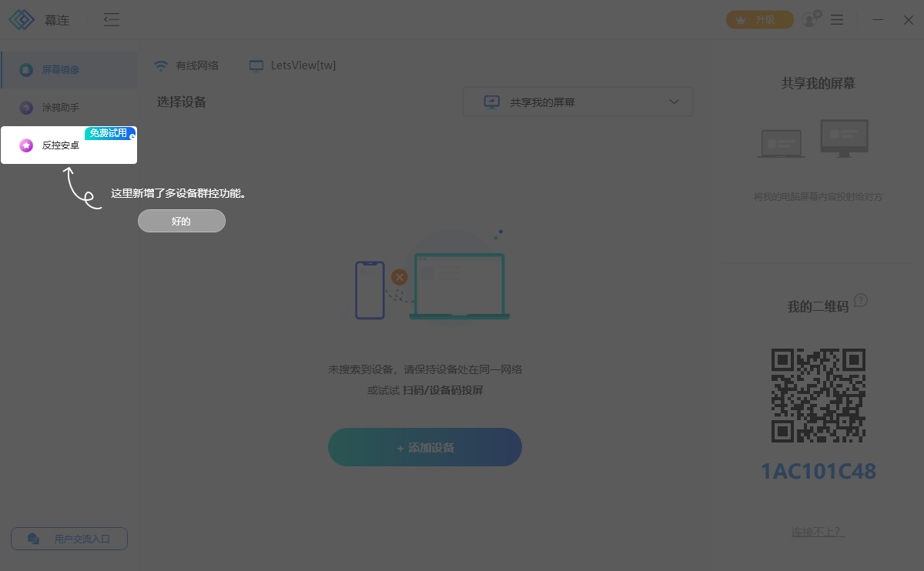Viewport: 924px width, 571px height.
Task: Click the dropdown chevron arrow
Action: tap(675, 102)
